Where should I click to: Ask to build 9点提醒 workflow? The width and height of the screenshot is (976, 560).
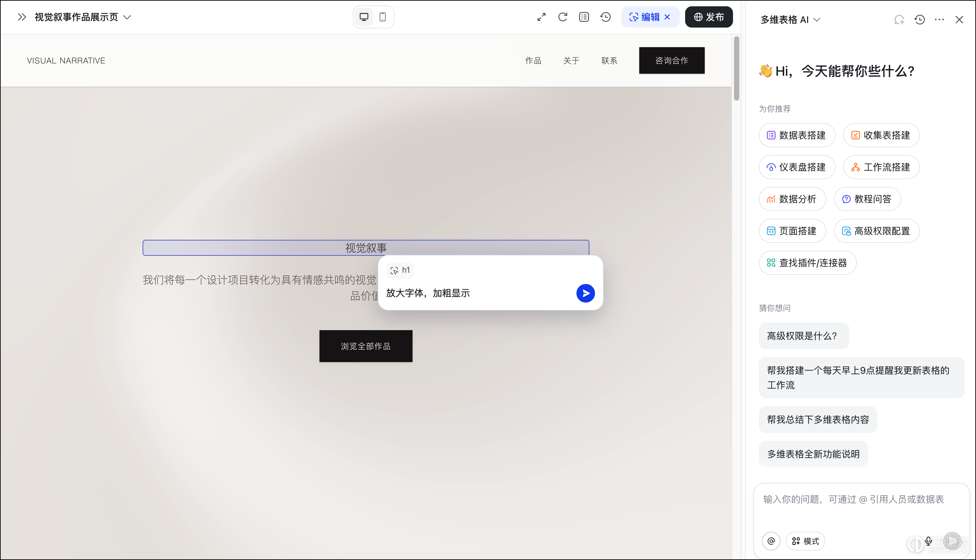pos(861,378)
